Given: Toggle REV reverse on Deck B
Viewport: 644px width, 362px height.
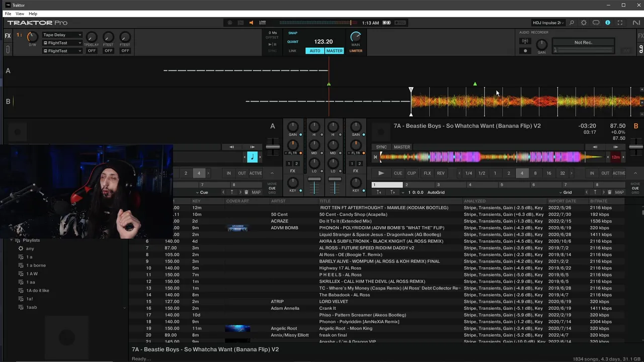Looking at the screenshot, I should [441, 173].
